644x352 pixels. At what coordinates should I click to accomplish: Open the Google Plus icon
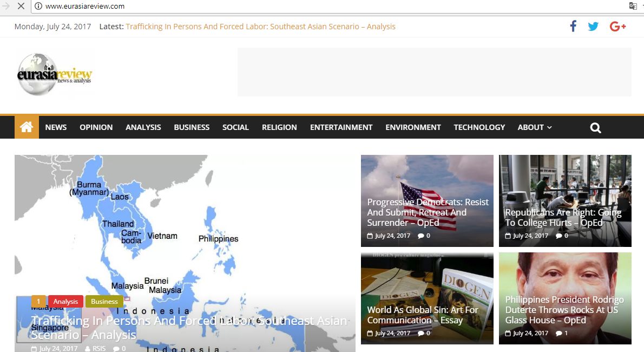pyautogui.click(x=617, y=27)
